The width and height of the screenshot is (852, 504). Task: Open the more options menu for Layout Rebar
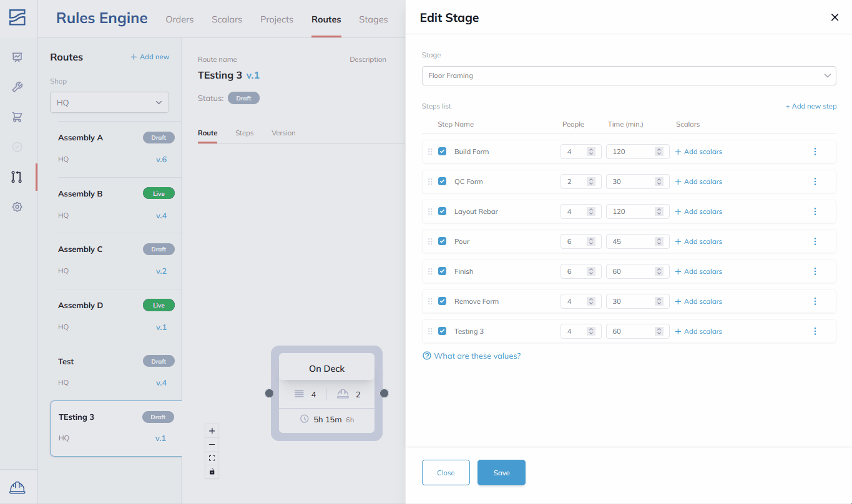tap(815, 211)
